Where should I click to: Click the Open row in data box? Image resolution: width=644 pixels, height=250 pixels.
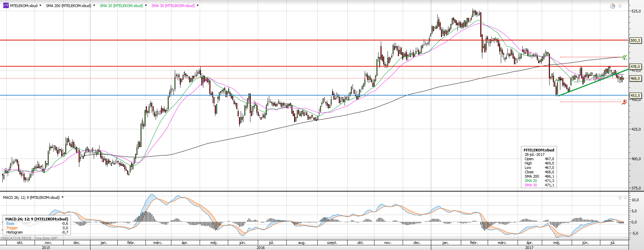tap(539, 159)
